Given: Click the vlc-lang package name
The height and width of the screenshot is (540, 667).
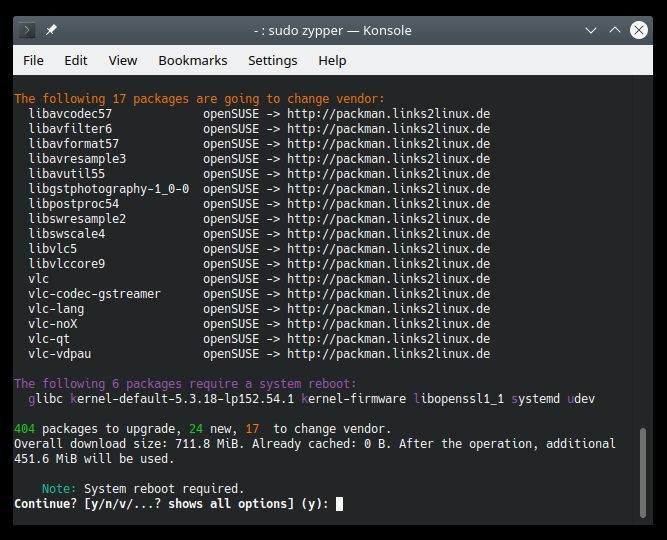Looking at the screenshot, I should tap(56, 309).
